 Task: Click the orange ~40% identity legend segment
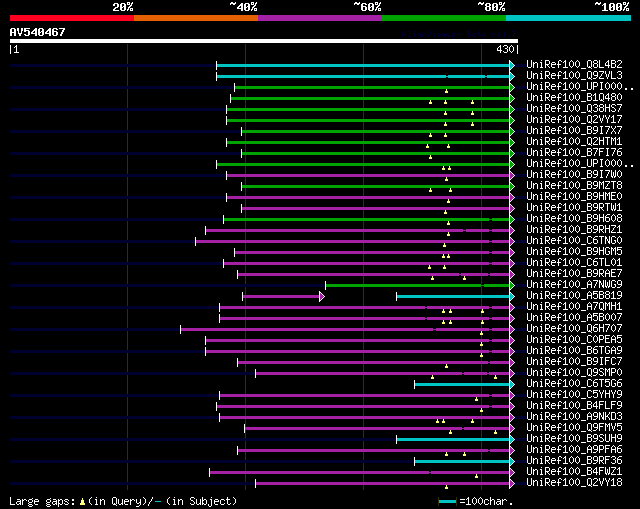tap(196, 18)
